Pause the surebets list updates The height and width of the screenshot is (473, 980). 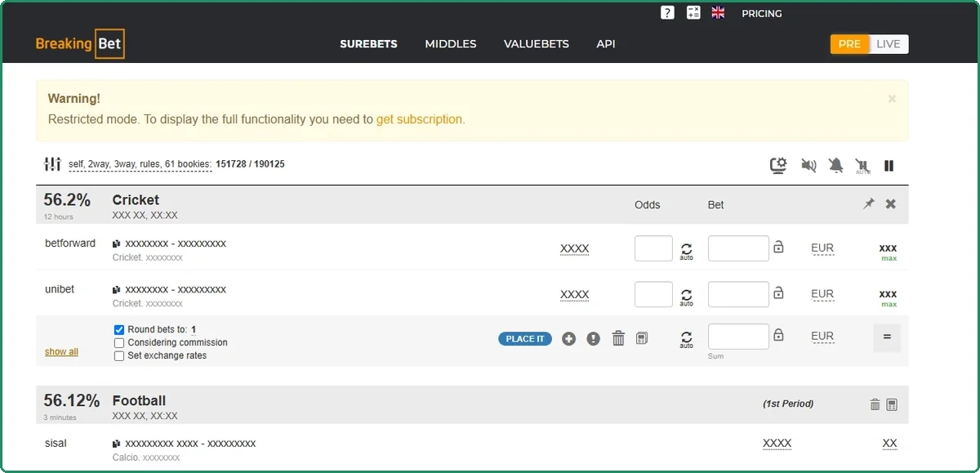tap(889, 166)
